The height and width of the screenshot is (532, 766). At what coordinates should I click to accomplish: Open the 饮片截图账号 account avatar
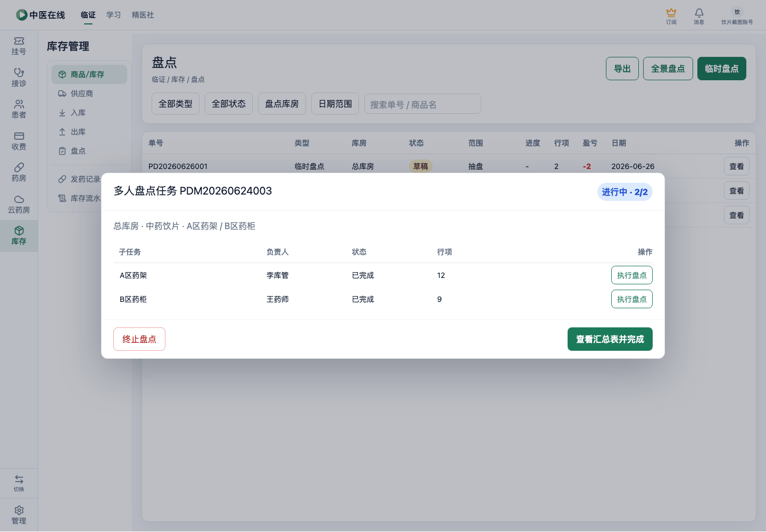click(737, 12)
